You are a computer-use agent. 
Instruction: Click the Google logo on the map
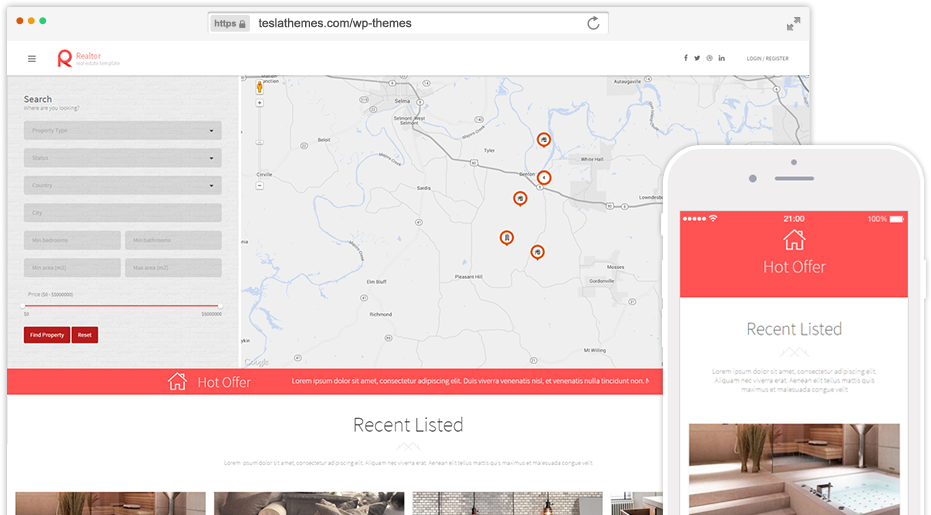(x=256, y=362)
